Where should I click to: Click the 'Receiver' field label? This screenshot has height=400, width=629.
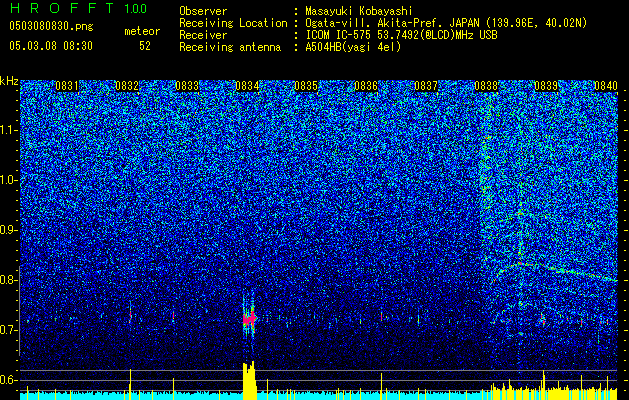(x=203, y=35)
